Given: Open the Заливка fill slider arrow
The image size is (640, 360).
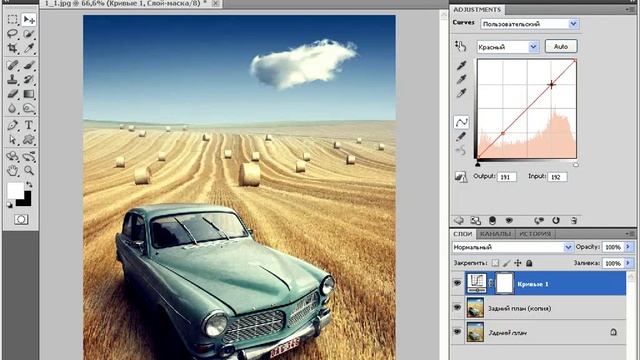Looking at the screenshot, I should [629, 263].
